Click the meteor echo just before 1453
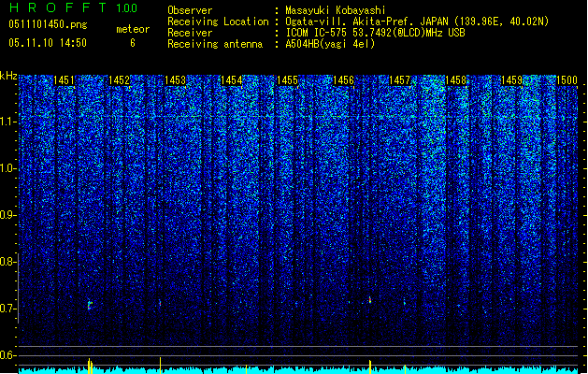The image size is (588, 374). pos(160,302)
